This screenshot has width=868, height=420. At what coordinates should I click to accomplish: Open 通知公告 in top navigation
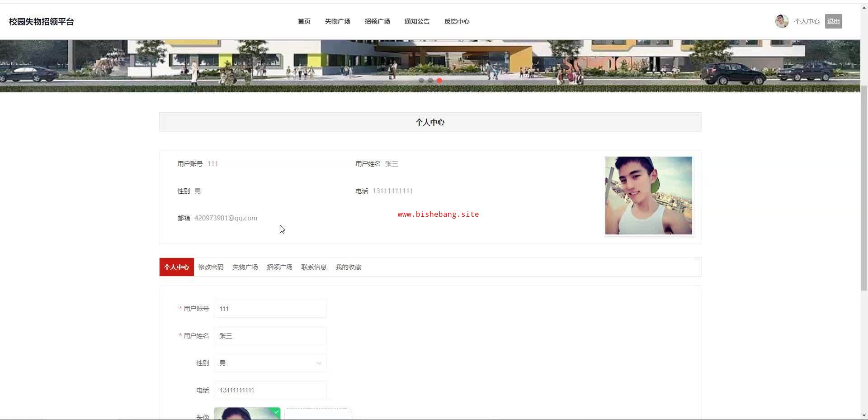click(x=417, y=21)
